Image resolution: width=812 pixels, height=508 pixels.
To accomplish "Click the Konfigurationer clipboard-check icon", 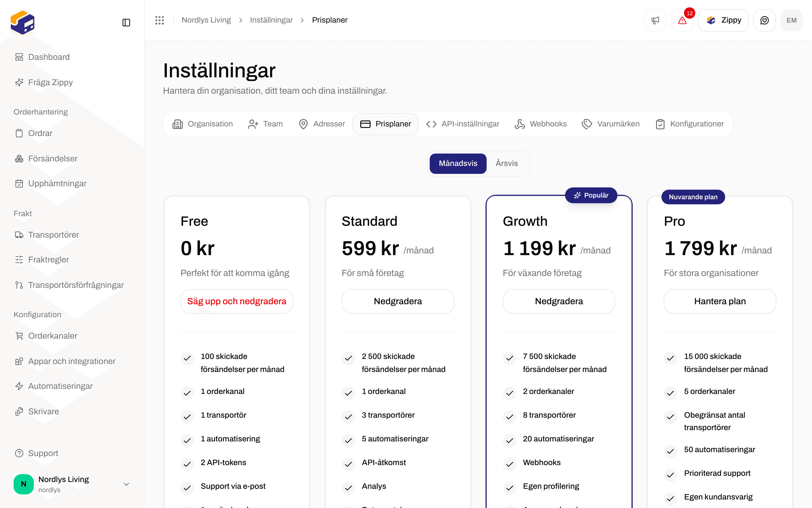I will point(660,124).
